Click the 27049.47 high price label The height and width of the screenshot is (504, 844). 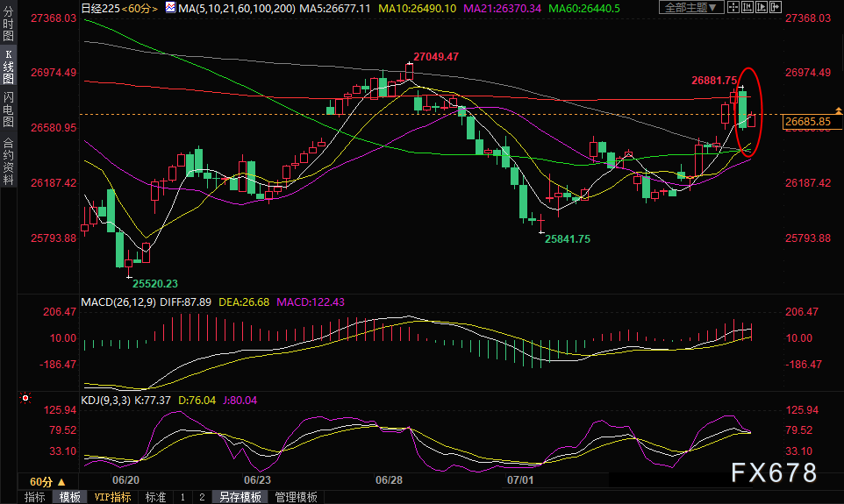coord(436,56)
